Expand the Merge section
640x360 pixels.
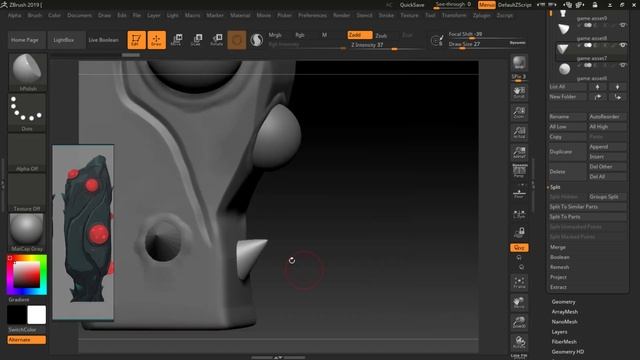[x=558, y=247]
